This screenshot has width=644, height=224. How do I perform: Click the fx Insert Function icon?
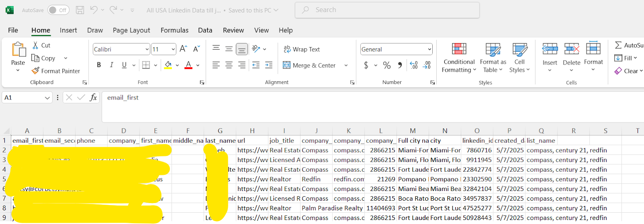click(93, 97)
